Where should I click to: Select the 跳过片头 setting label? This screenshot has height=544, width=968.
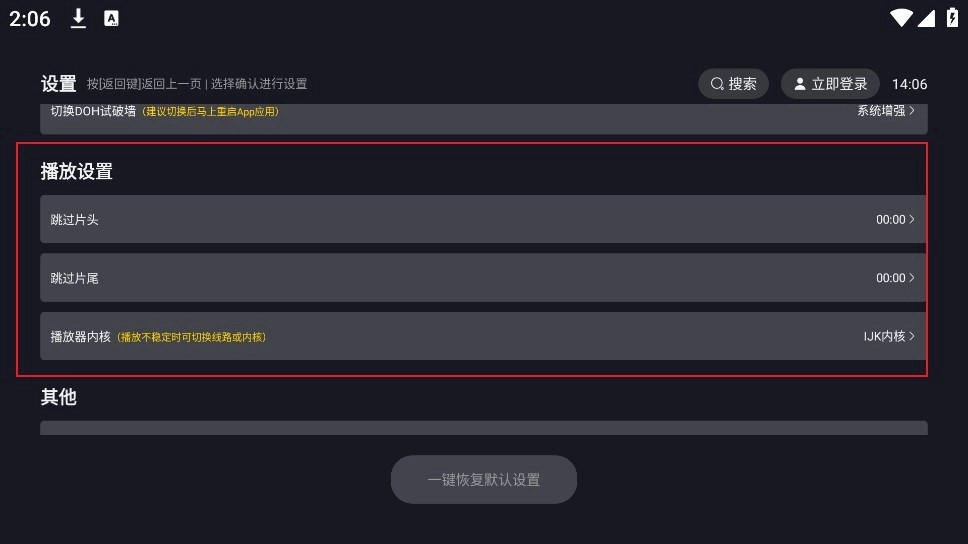click(74, 220)
